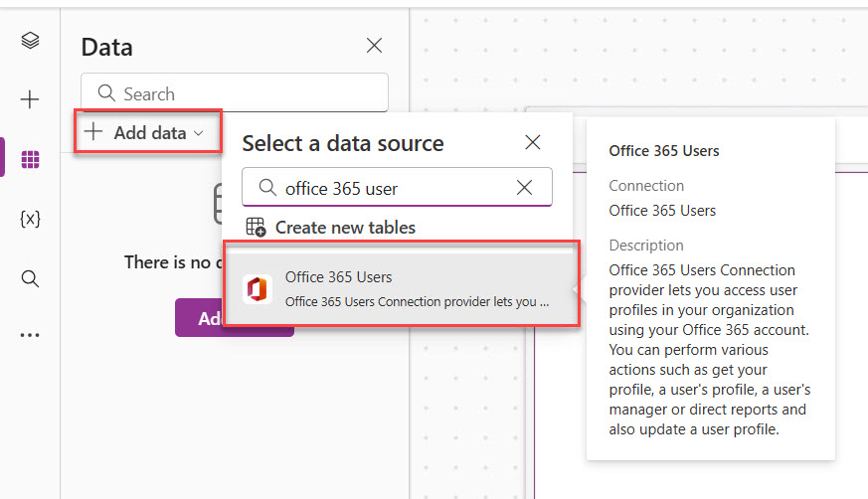Select the Data grid icon in sidebar
This screenshot has width=868, height=499.
coord(30,159)
